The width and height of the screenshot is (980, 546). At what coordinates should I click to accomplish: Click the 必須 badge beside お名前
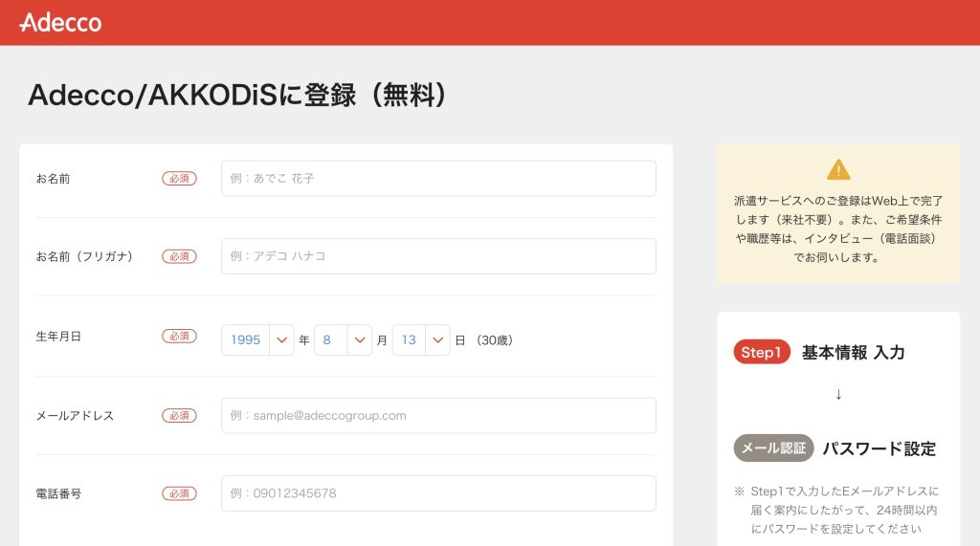tap(179, 179)
